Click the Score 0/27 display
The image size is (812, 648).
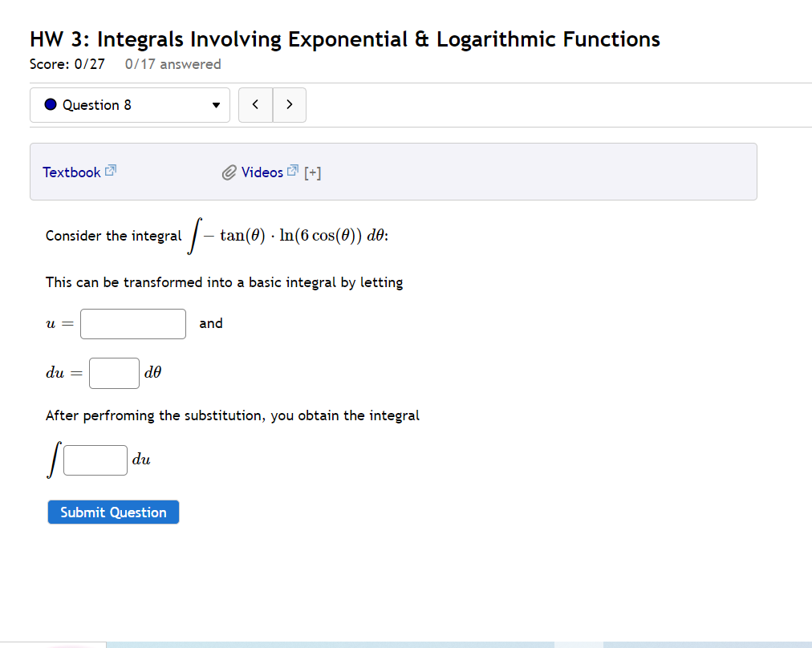pyautogui.click(x=67, y=64)
